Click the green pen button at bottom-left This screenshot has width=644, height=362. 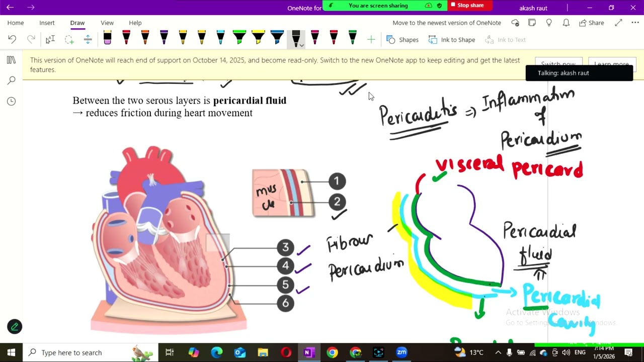[15, 327]
